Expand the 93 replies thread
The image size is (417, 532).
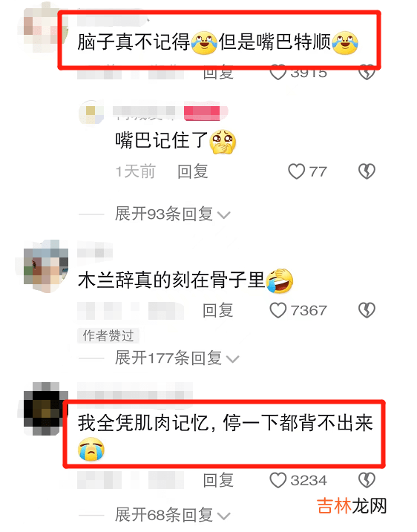click(x=172, y=214)
